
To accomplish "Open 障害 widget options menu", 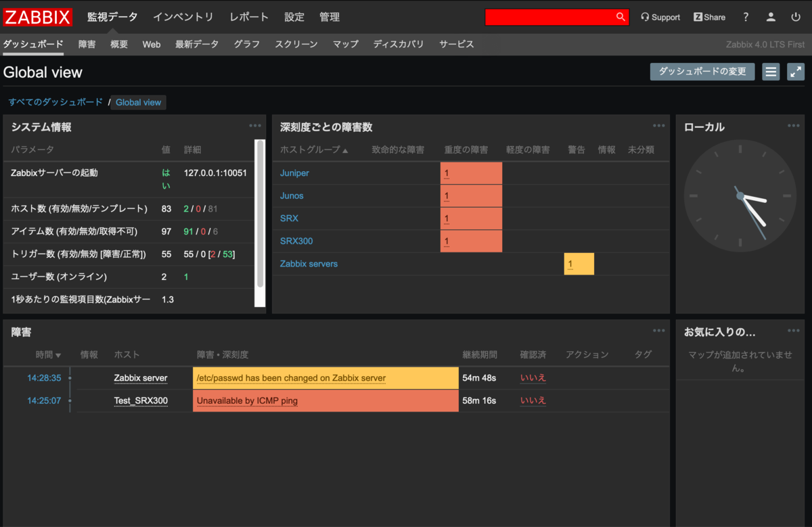I will tap(659, 331).
